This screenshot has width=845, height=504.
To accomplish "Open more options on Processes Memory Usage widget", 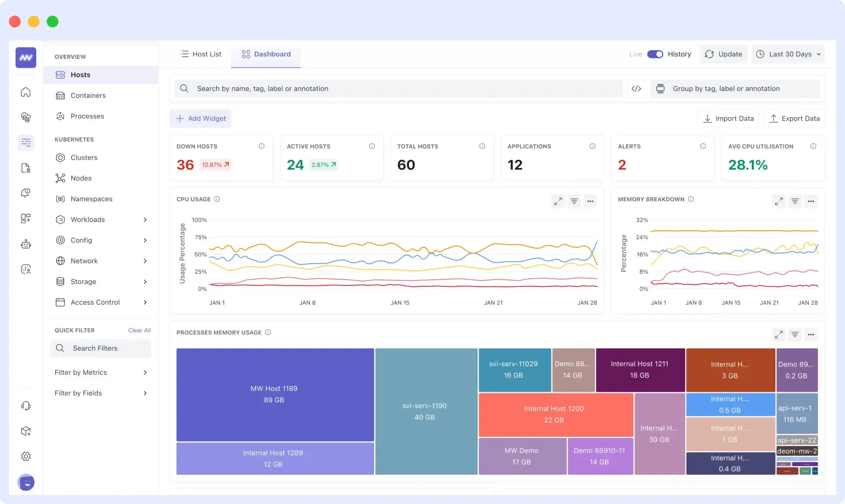I will click(x=811, y=334).
